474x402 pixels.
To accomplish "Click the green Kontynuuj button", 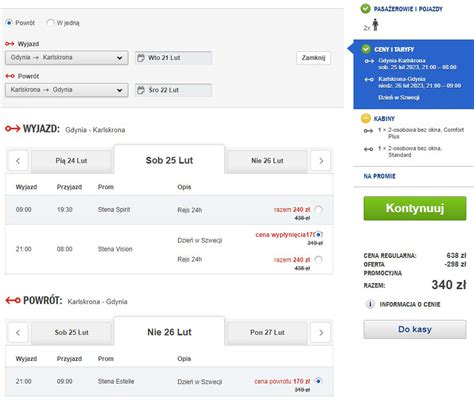I will pos(415,208).
